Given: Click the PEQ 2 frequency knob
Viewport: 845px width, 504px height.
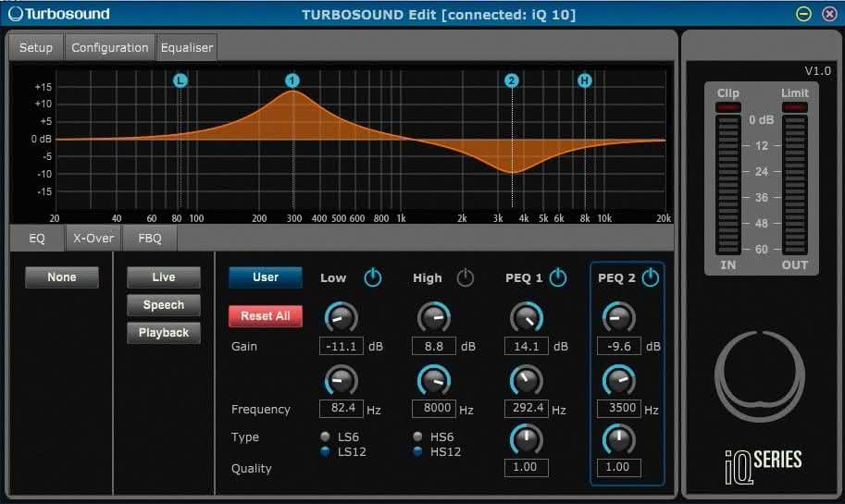Looking at the screenshot, I should pos(618,380).
